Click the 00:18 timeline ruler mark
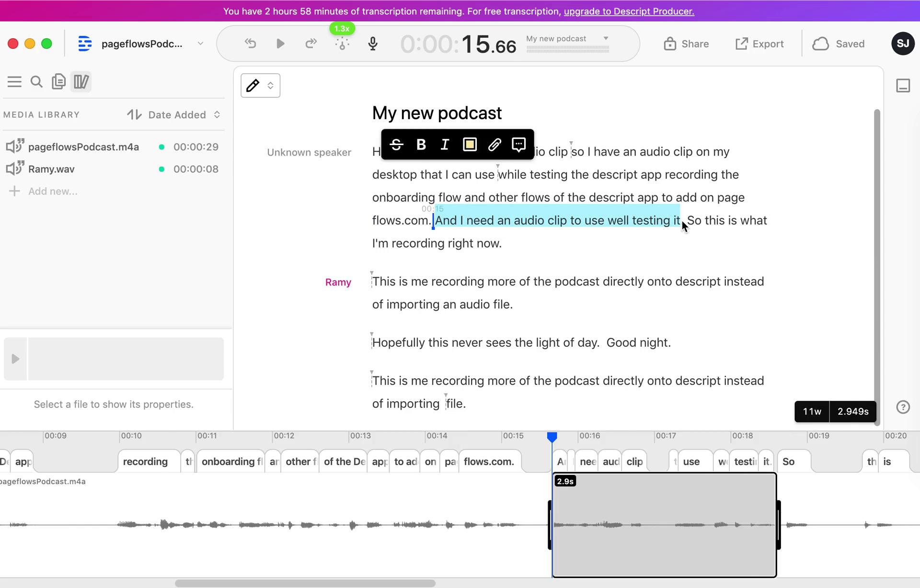 tap(742, 436)
